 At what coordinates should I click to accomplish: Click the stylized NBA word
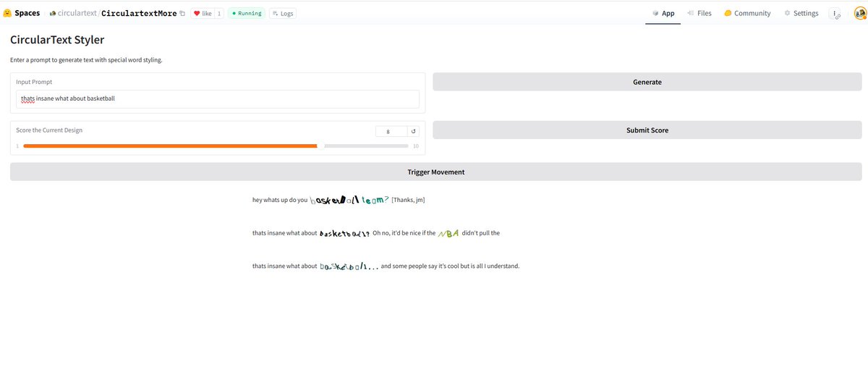448,234
